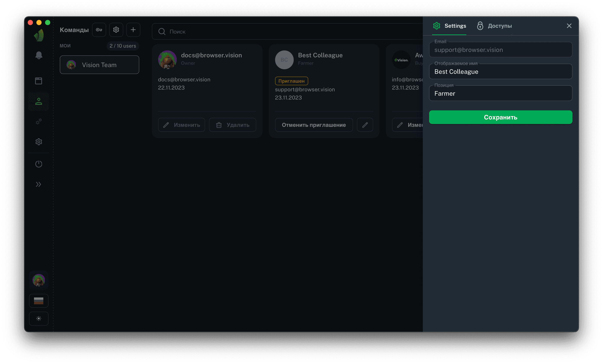The image size is (603, 364).
Task: Toggle light theme sun button
Action: point(39,318)
